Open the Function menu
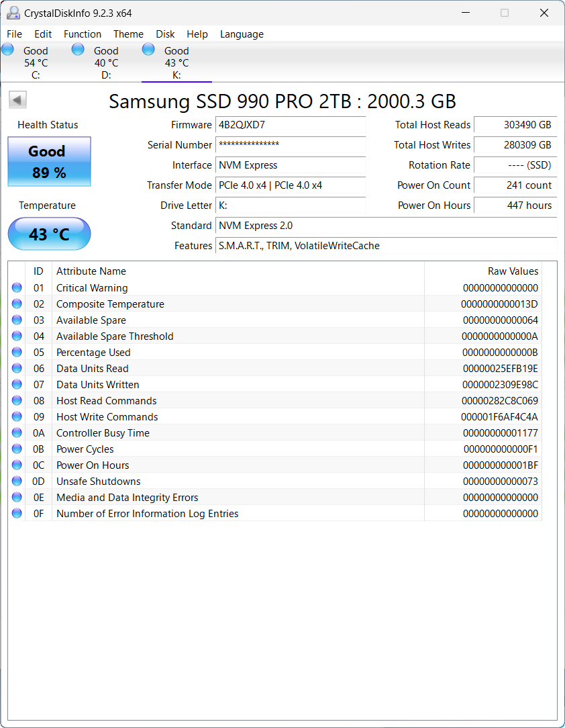This screenshot has width=565, height=728. pos(83,34)
